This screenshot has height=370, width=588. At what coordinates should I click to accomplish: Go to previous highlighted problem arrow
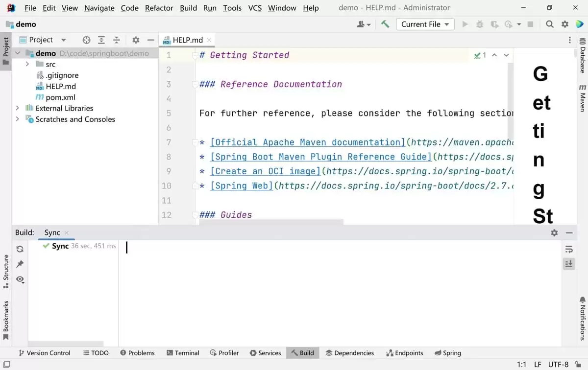click(x=494, y=55)
